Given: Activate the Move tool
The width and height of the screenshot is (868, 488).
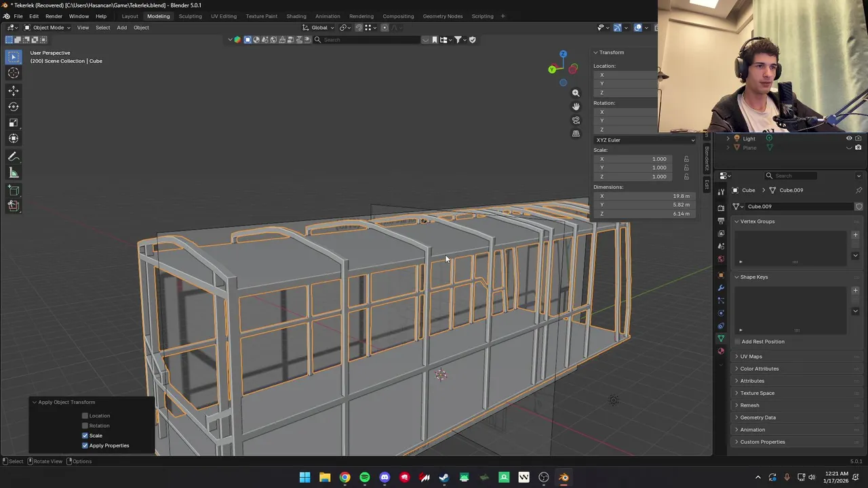Looking at the screenshot, I should coord(14,90).
